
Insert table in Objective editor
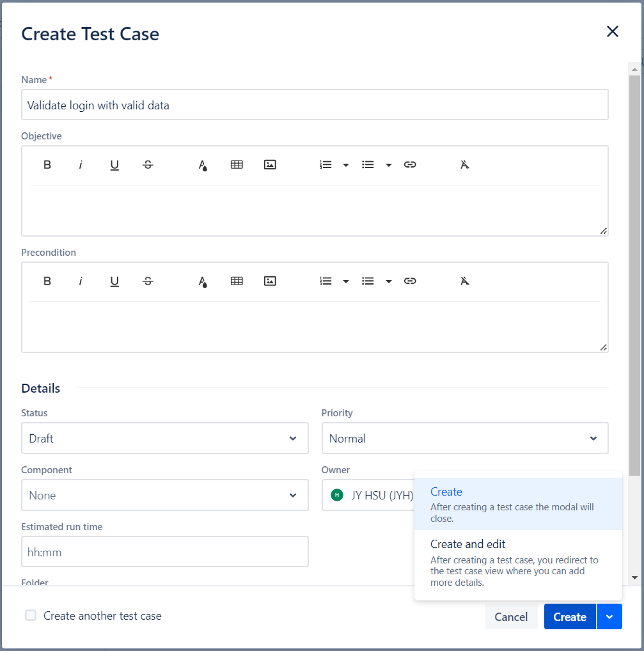pyautogui.click(x=237, y=165)
